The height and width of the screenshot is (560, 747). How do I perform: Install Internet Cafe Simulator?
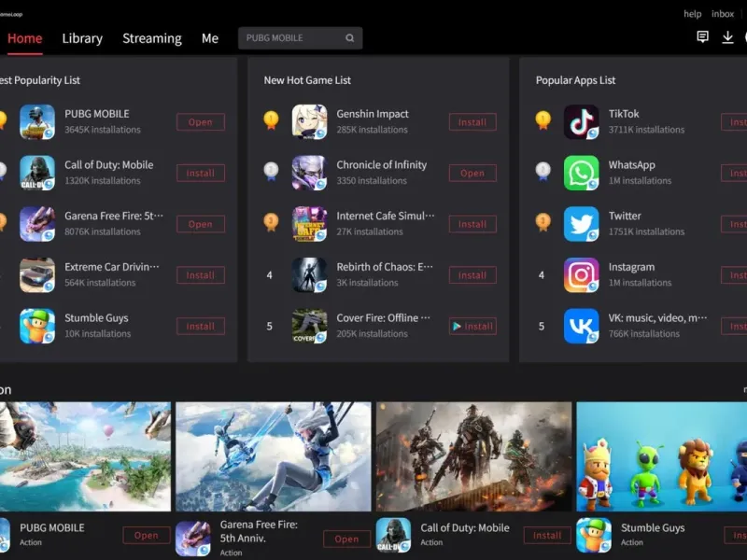(472, 224)
